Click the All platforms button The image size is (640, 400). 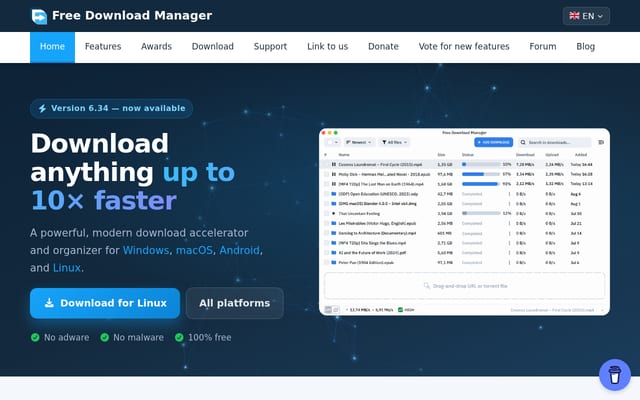pyautogui.click(x=235, y=303)
